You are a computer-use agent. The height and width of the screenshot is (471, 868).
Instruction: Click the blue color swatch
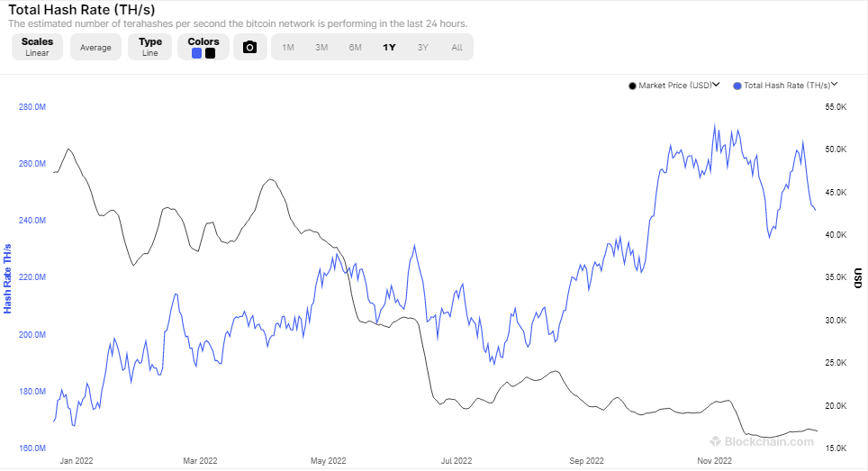click(x=196, y=54)
